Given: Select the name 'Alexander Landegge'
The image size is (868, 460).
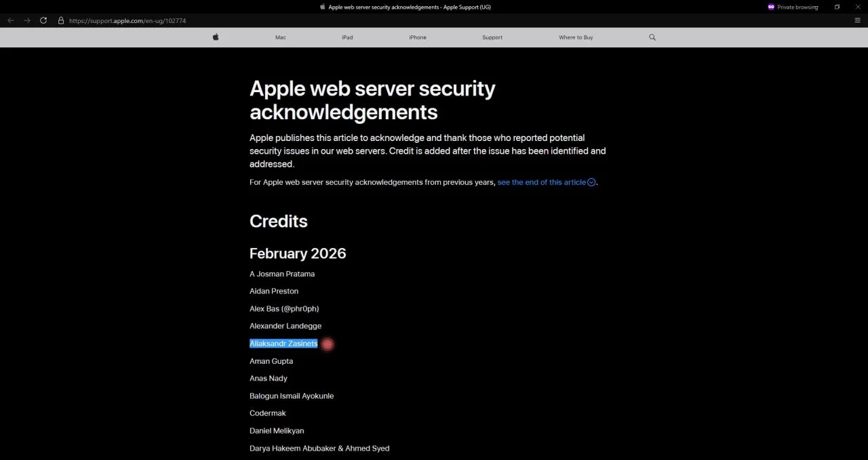Looking at the screenshot, I should click(285, 326).
